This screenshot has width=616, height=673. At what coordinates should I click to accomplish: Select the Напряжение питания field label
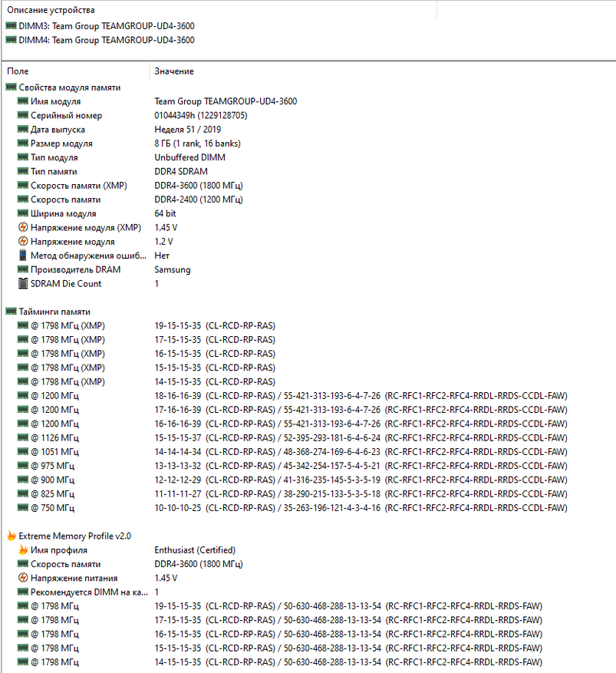74,578
